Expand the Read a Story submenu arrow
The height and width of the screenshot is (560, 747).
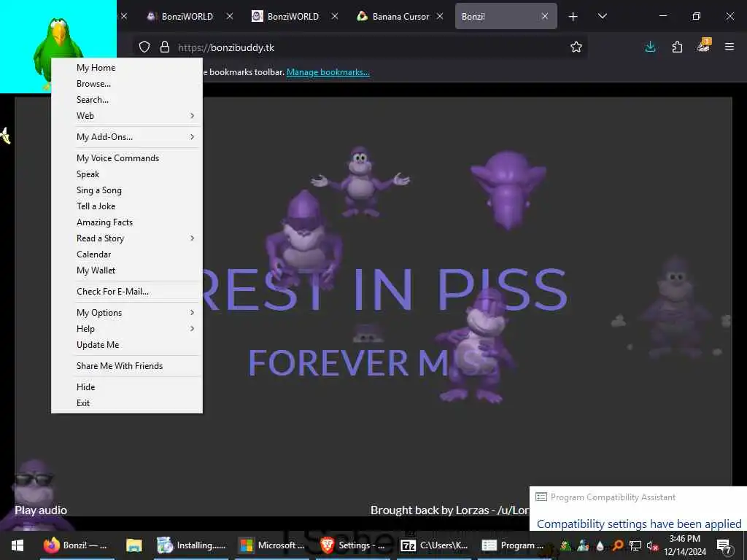coord(192,238)
